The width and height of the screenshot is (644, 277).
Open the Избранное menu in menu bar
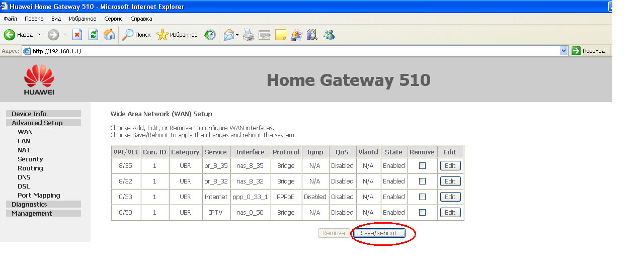click(x=83, y=19)
